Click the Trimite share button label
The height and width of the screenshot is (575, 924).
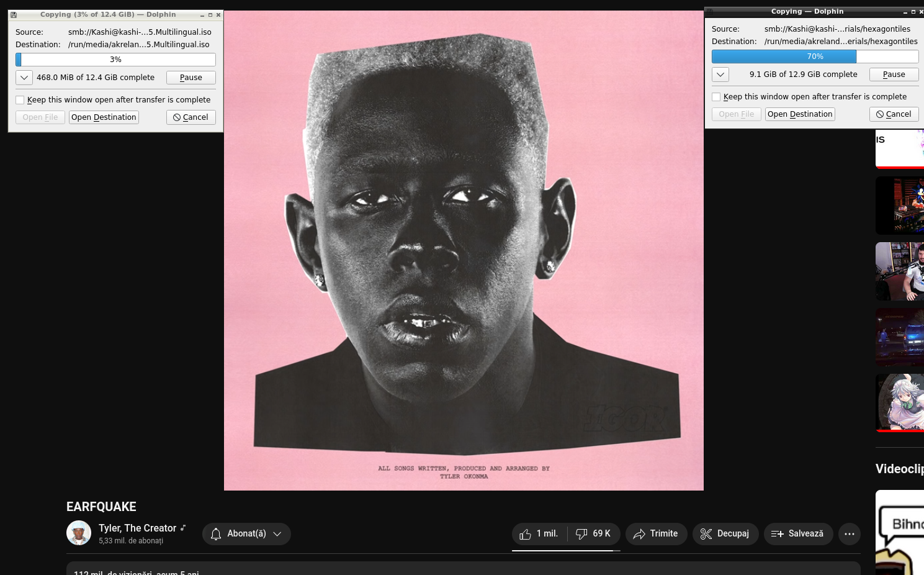(664, 534)
